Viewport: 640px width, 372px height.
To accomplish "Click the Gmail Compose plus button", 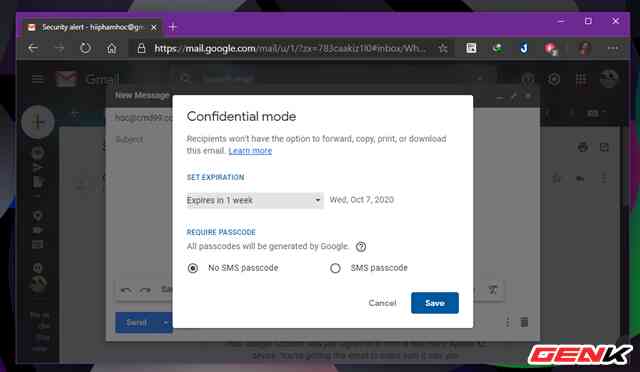I will point(38,122).
